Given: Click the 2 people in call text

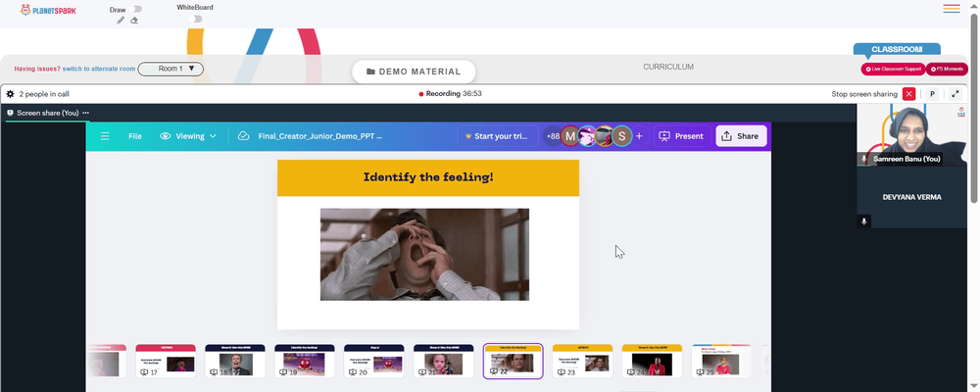Looking at the screenshot, I should 44,94.
